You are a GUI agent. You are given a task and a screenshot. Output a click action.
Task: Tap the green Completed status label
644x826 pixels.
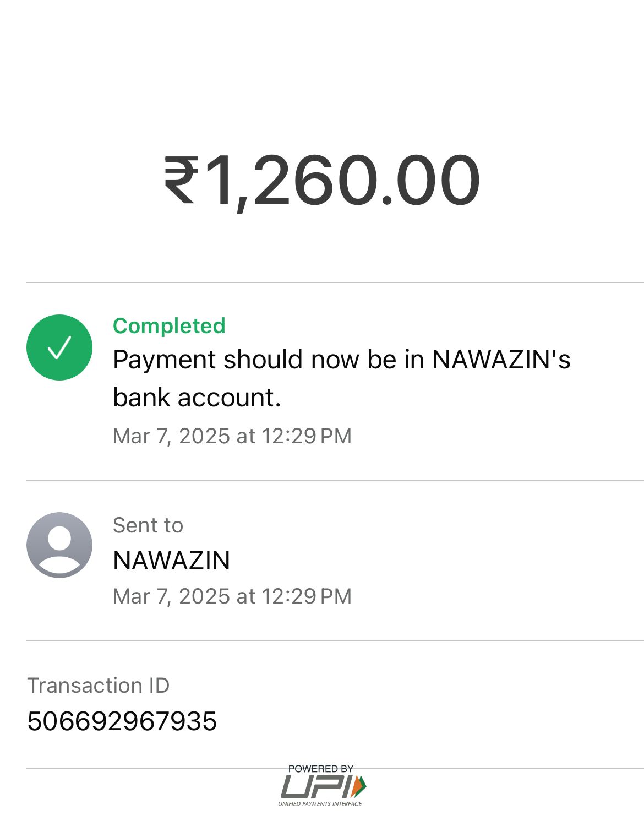(x=169, y=326)
